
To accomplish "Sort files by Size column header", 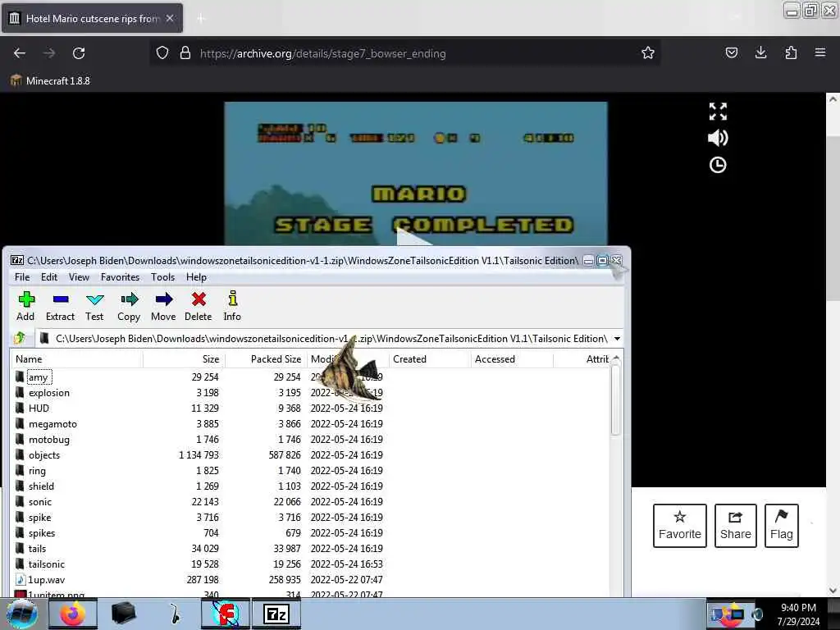I will pyautogui.click(x=184, y=359).
